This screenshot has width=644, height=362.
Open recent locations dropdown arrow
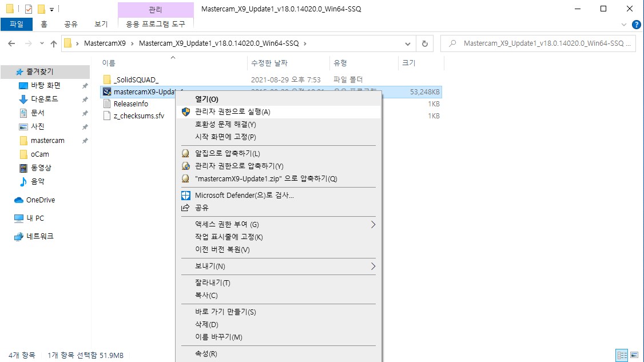click(x=42, y=43)
